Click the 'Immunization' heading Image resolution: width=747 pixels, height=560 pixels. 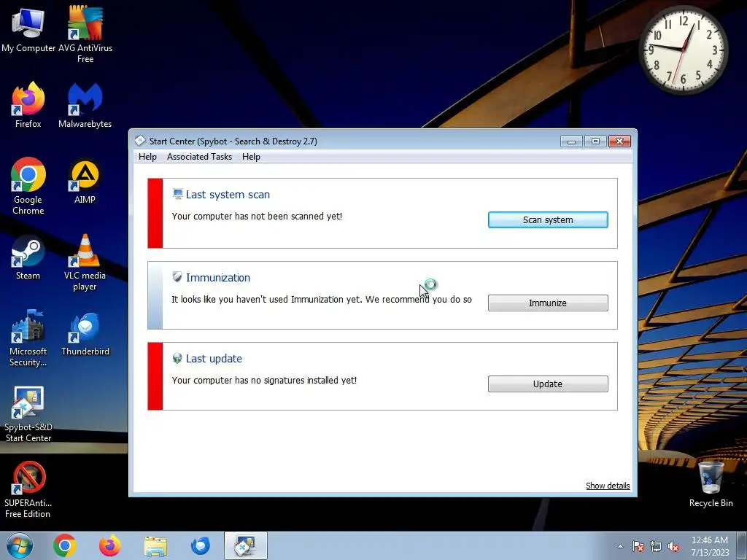pos(217,277)
